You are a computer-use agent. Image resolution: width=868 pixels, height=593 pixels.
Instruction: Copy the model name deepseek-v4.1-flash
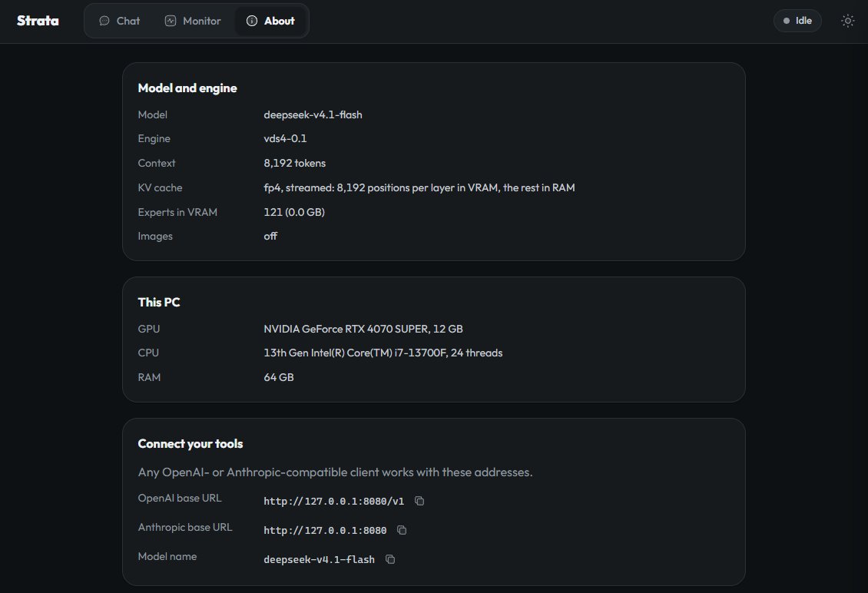[390, 559]
